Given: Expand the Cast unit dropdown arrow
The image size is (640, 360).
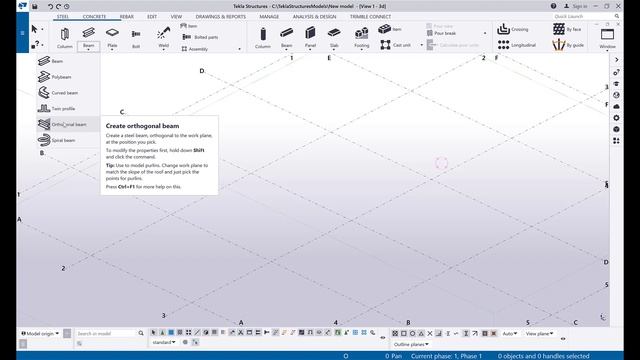Looking at the screenshot, I should pos(422,45).
